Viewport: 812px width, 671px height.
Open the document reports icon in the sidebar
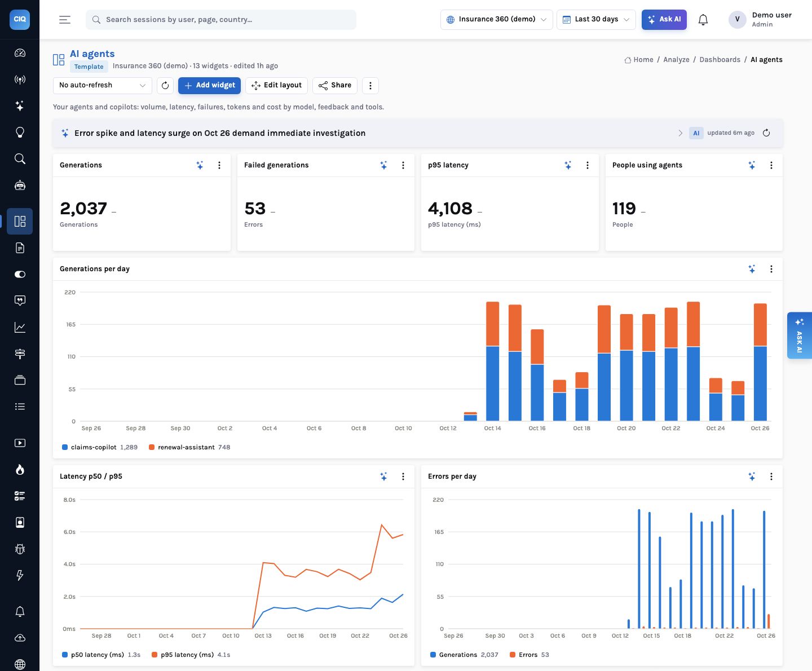[x=20, y=248]
